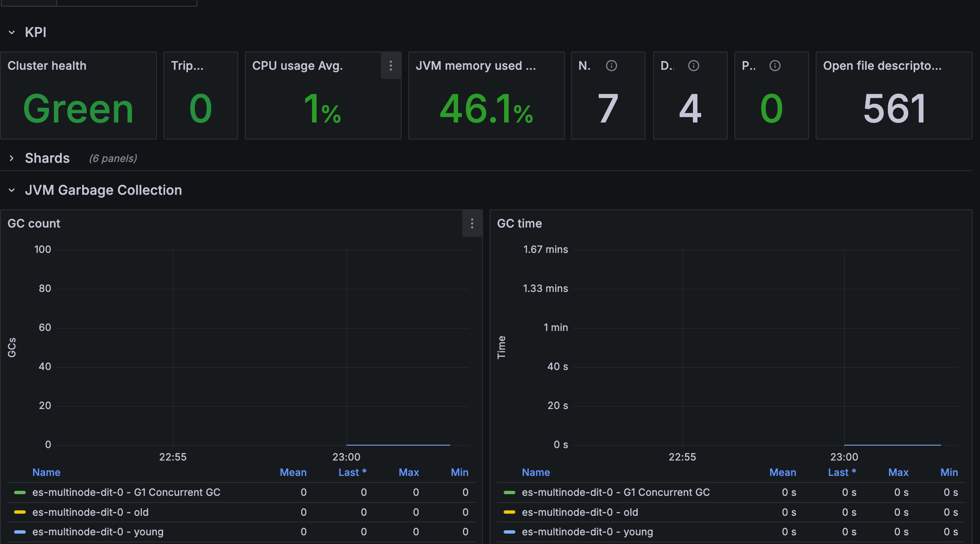Open CPU usage Avg. panel menu
This screenshot has height=544, width=980.
(390, 66)
